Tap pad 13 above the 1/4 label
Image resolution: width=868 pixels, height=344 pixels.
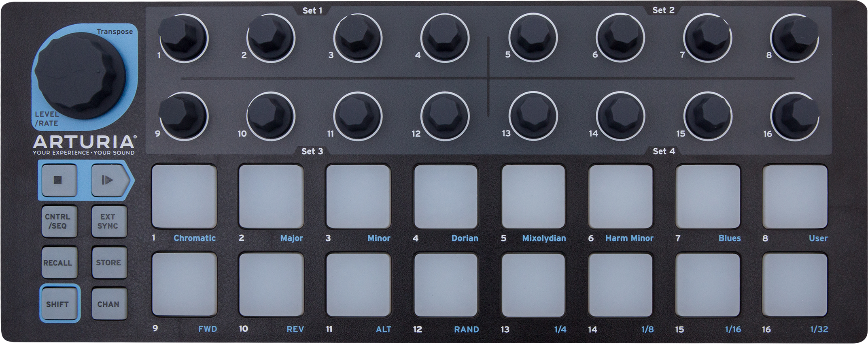tap(533, 285)
